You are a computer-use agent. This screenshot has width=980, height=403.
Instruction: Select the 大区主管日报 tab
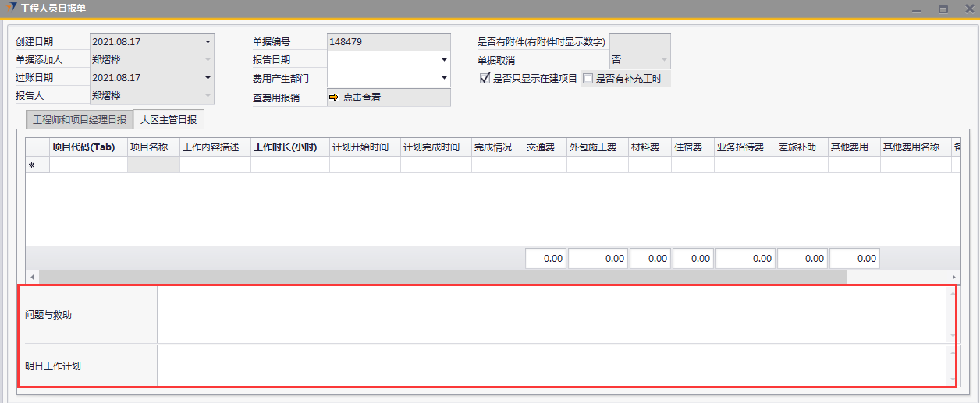click(169, 119)
